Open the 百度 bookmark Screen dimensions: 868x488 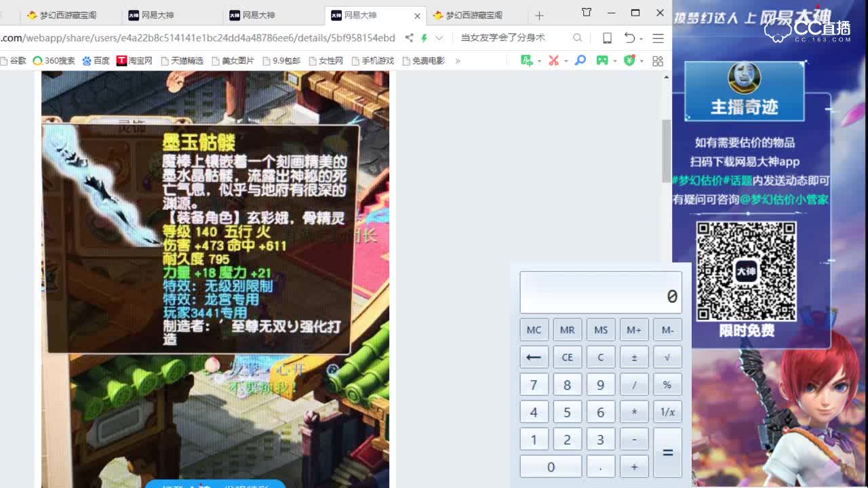96,61
